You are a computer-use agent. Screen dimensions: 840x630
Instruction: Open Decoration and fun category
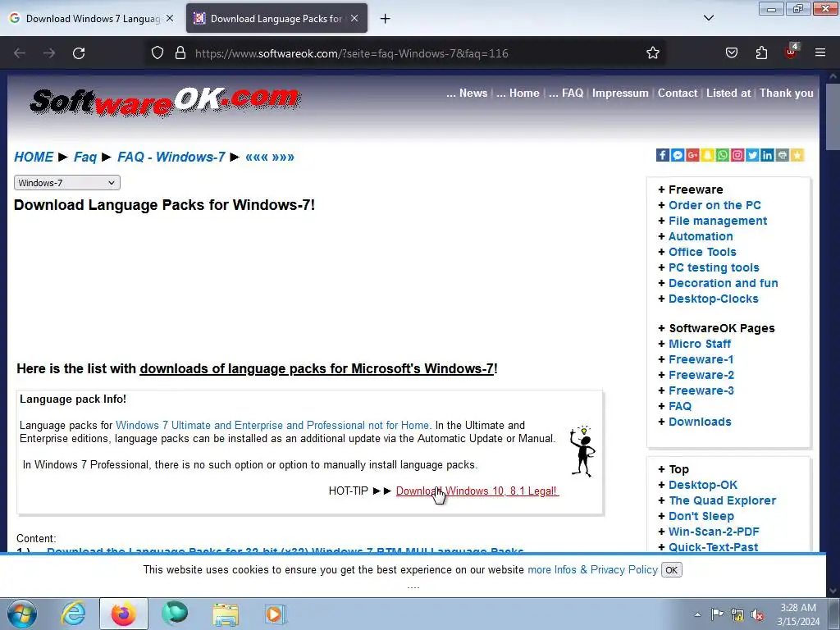[724, 283]
